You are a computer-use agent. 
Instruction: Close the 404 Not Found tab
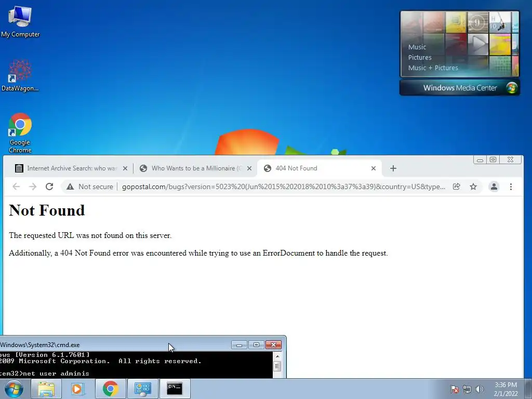click(374, 168)
